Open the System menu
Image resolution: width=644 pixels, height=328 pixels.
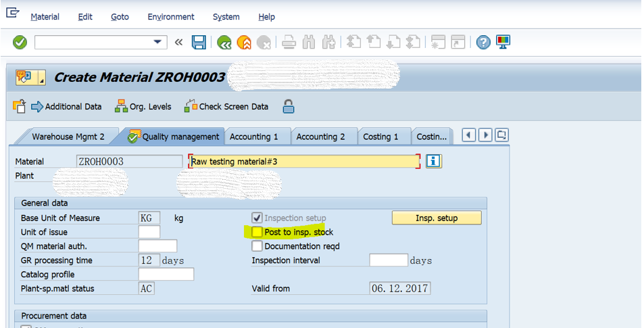(x=226, y=17)
